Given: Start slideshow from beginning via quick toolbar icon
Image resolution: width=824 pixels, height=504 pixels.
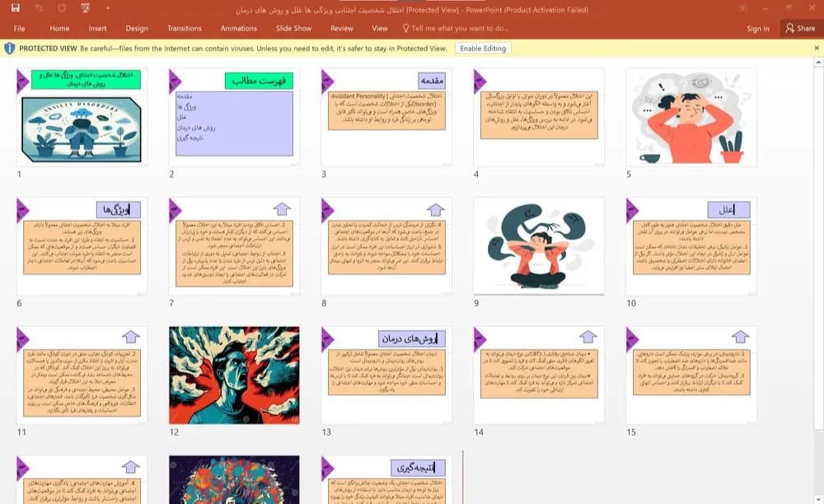Looking at the screenshot, I should [86, 8].
